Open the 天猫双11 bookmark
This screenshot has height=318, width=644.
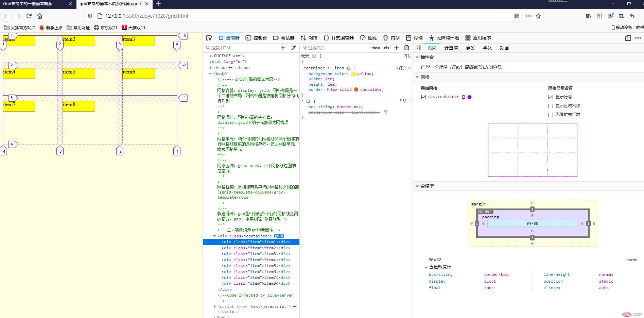pyautogui.click(x=134, y=28)
